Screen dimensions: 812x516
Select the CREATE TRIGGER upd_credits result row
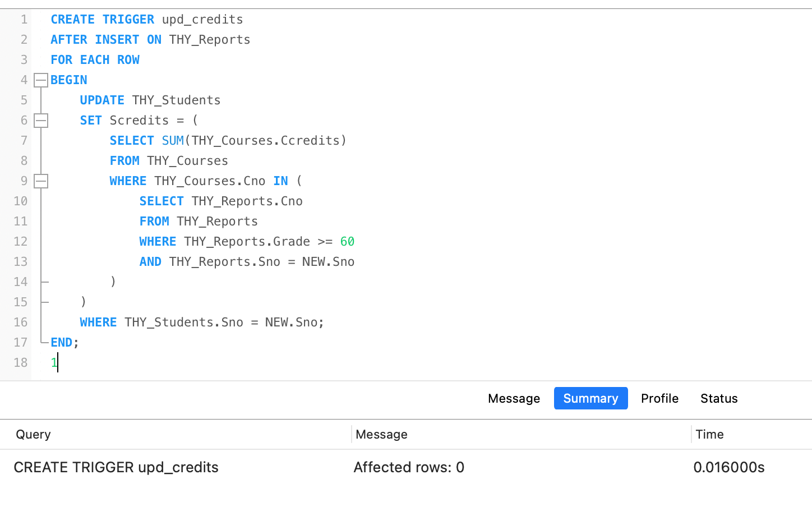[116, 468]
